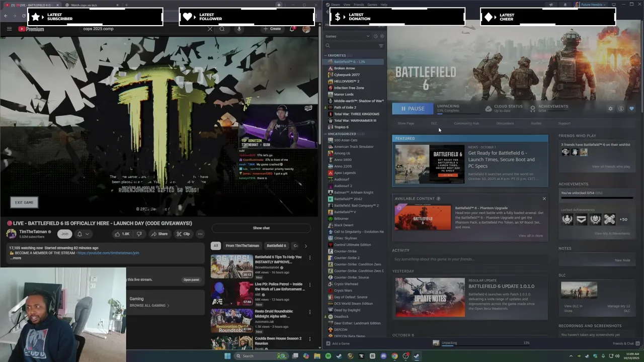The width and height of the screenshot is (644, 362).
Task: Collapse the Favorites category in Steam
Action: pos(326,55)
